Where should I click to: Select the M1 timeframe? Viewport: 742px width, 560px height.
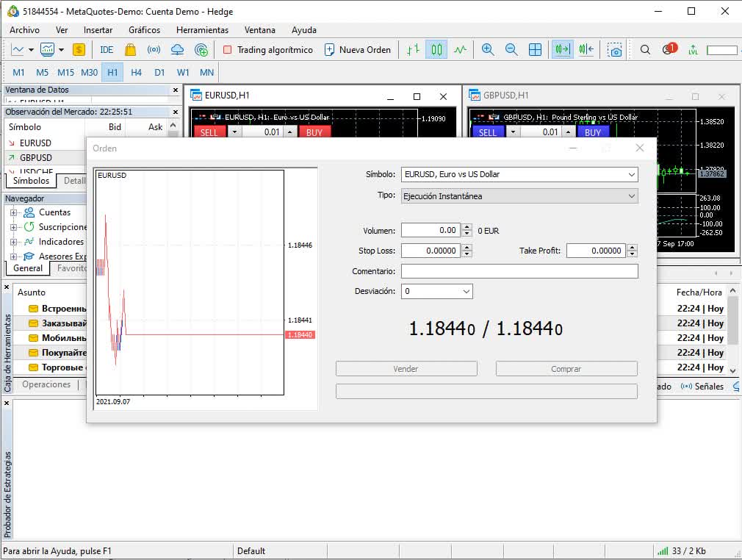pyautogui.click(x=18, y=73)
